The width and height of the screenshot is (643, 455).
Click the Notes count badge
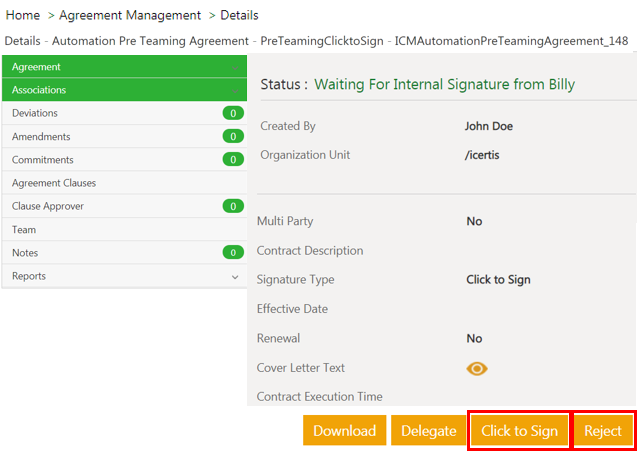233,253
